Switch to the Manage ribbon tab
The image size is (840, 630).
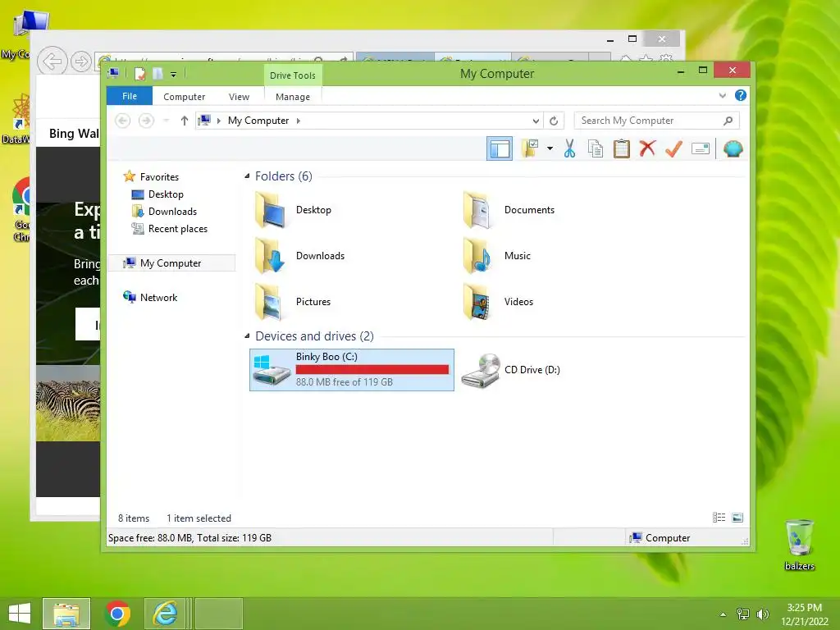coord(293,97)
